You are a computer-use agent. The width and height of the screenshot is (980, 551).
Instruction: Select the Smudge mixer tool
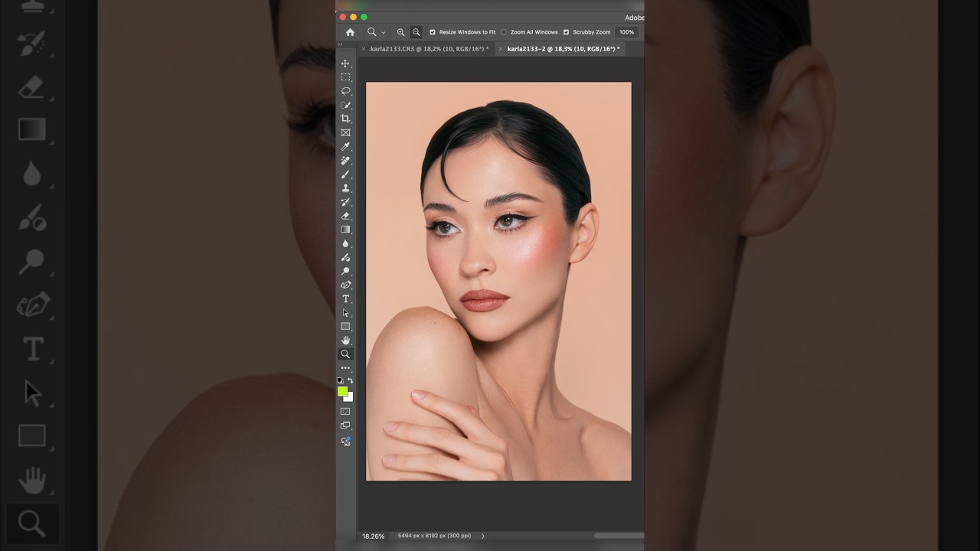pyautogui.click(x=345, y=257)
